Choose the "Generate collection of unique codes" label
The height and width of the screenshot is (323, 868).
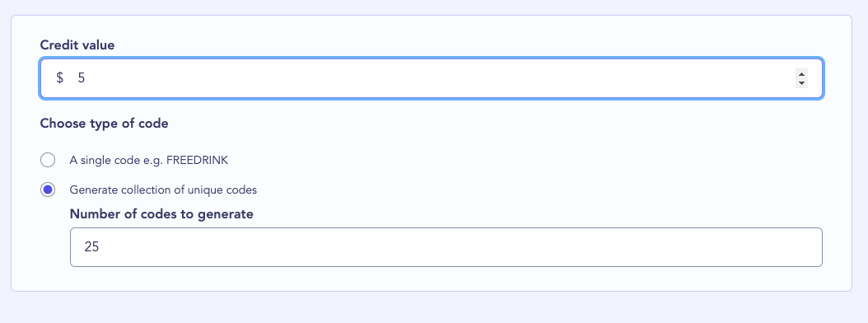163,190
